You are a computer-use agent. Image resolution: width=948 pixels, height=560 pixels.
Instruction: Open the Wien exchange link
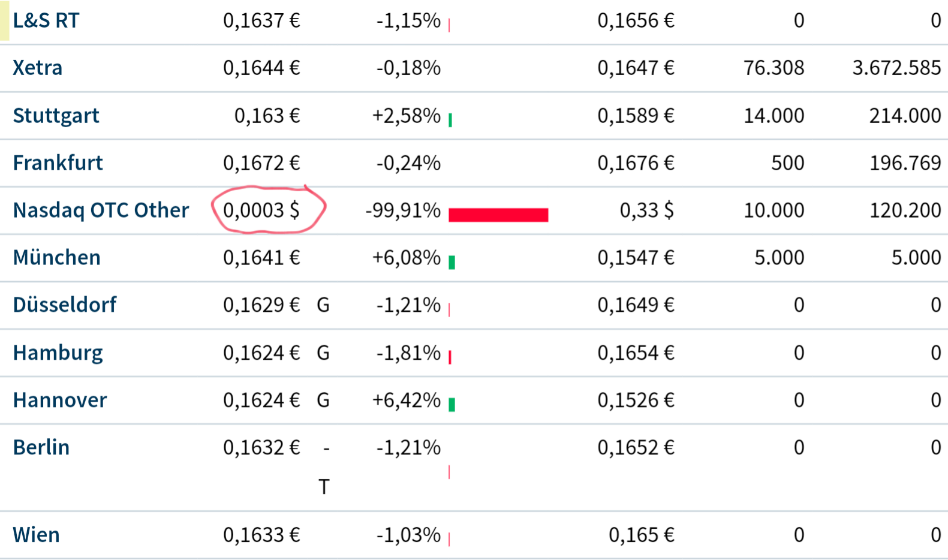point(36,534)
